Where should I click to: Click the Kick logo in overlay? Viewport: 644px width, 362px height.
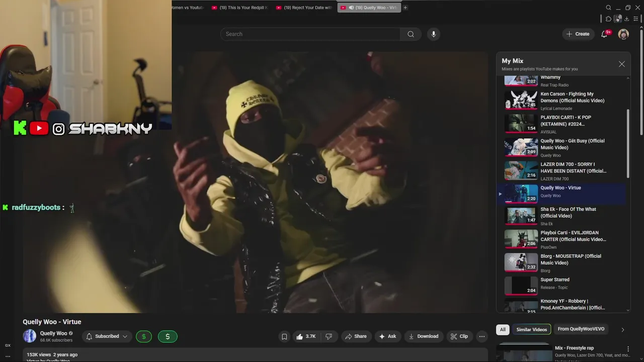(20, 128)
